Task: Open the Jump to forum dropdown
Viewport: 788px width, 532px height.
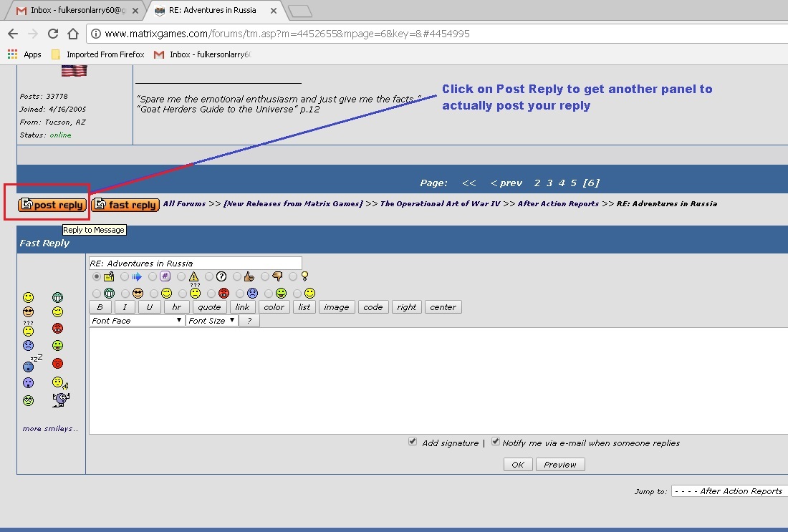Action: 729,491
